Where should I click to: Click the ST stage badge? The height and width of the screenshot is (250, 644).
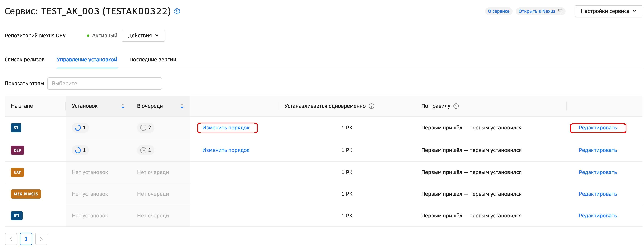click(16, 128)
